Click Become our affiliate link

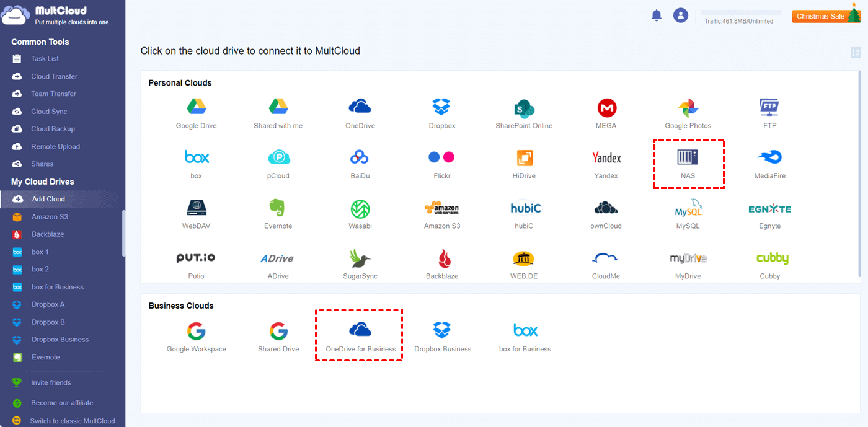pyautogui.click(x=62, y=403)
